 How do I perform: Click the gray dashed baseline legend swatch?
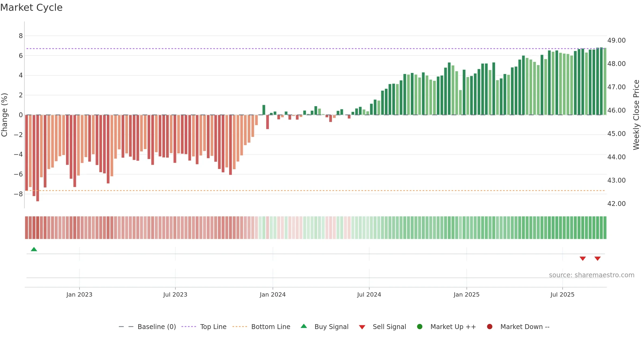pyautogui.click(x=126, y=327)
